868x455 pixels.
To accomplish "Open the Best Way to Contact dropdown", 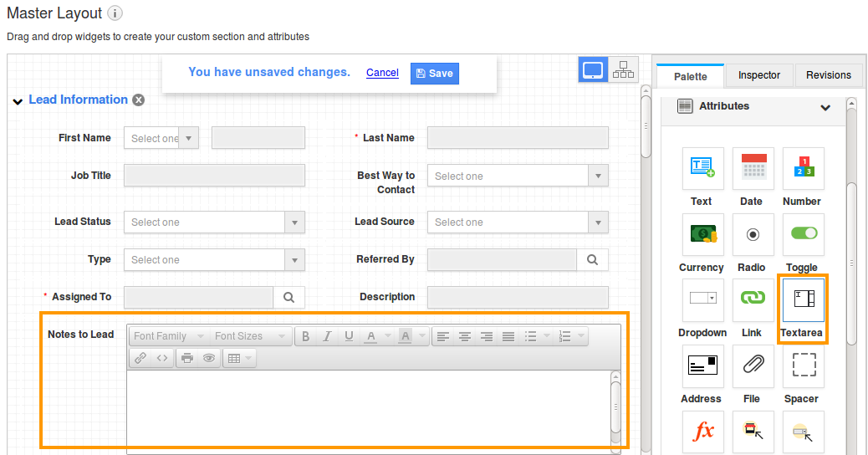I will point(518,176).
